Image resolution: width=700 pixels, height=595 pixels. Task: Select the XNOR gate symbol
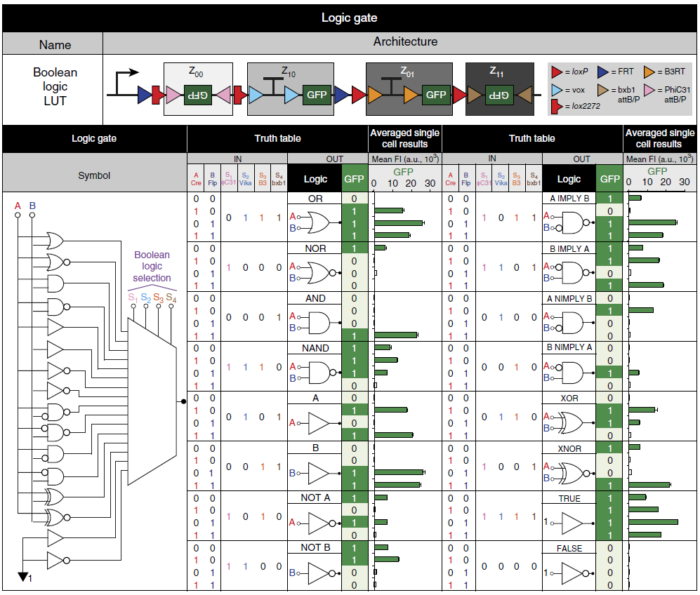[x=569, y=472]
